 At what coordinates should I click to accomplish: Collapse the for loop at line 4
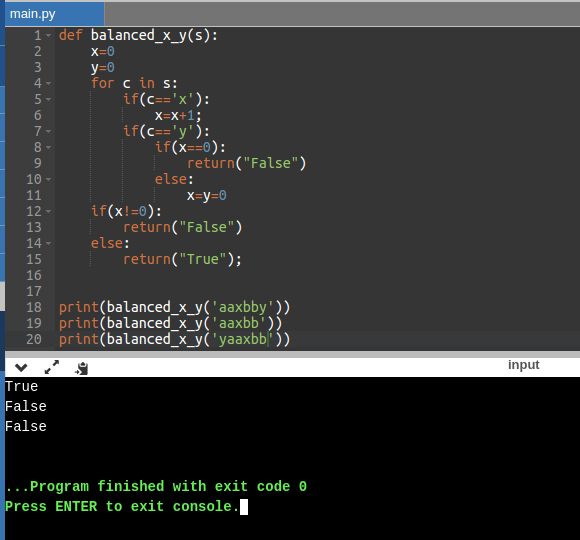(48, 84)
